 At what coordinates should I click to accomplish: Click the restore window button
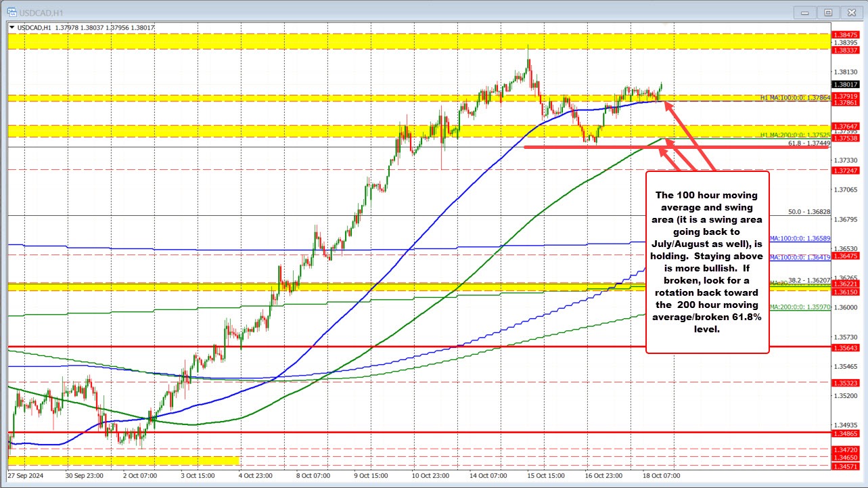828,12
